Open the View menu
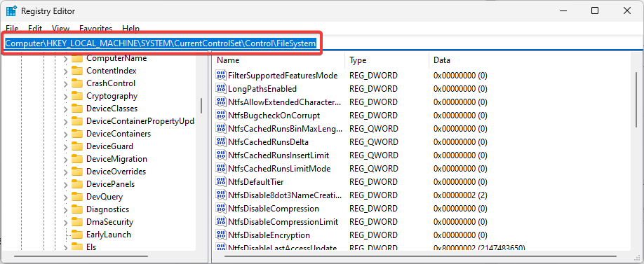 click(61, 29)
